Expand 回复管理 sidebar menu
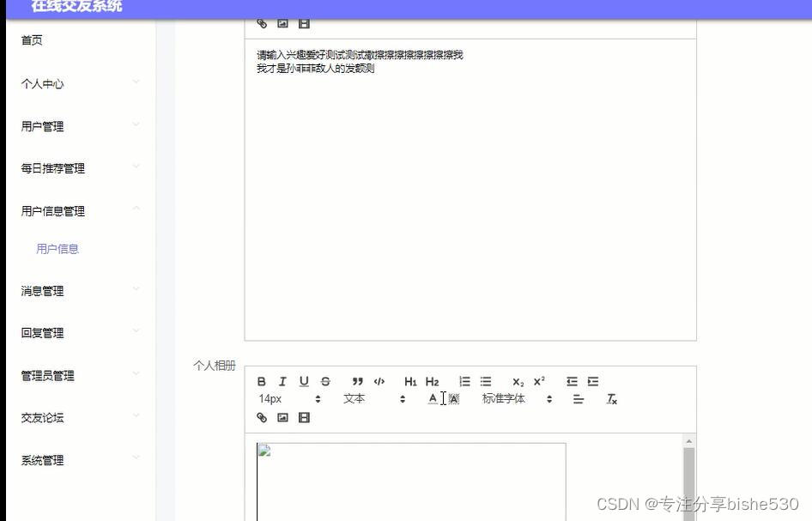Screen dimensions: 812x521 click(x=81, y=332)
